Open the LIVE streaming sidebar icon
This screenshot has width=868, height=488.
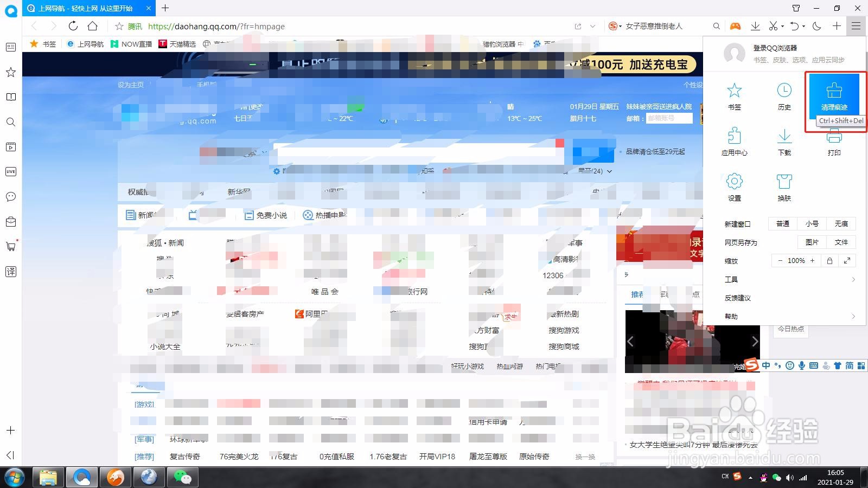click(11, 171)
